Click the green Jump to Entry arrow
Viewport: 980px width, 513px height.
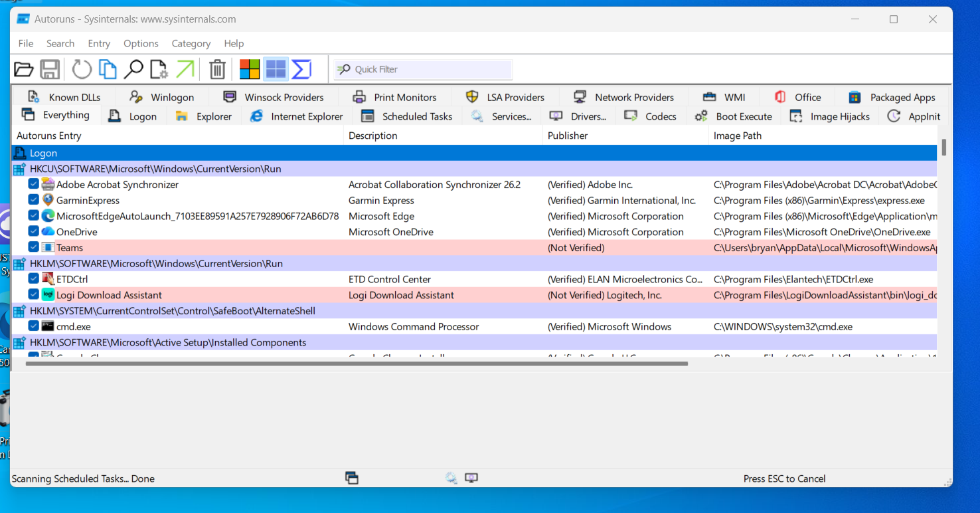(x=185, y=69)
